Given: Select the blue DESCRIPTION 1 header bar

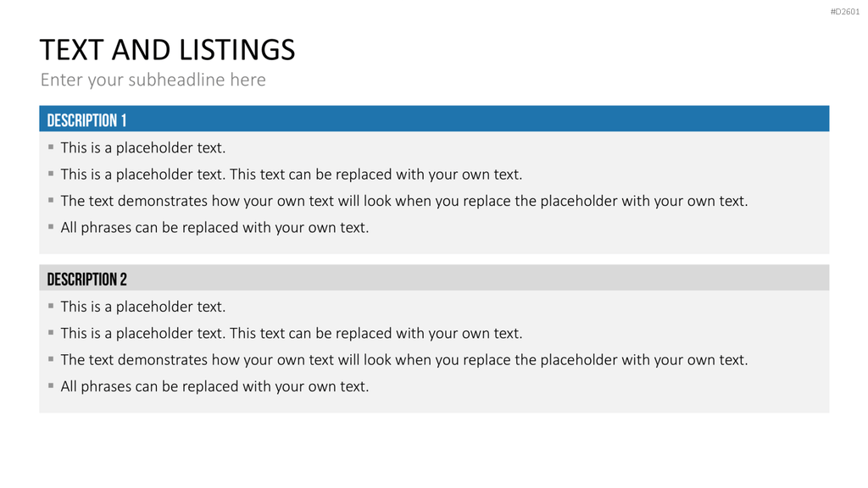Looking at the screenshot, I should [x=434, y=119].
